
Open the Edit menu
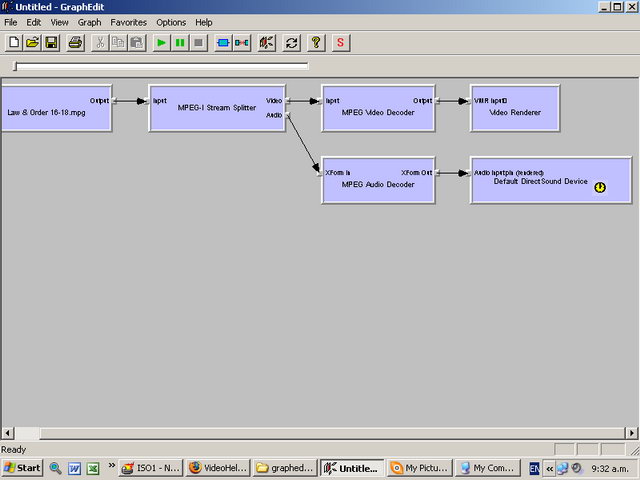click(x=33, y=22)
